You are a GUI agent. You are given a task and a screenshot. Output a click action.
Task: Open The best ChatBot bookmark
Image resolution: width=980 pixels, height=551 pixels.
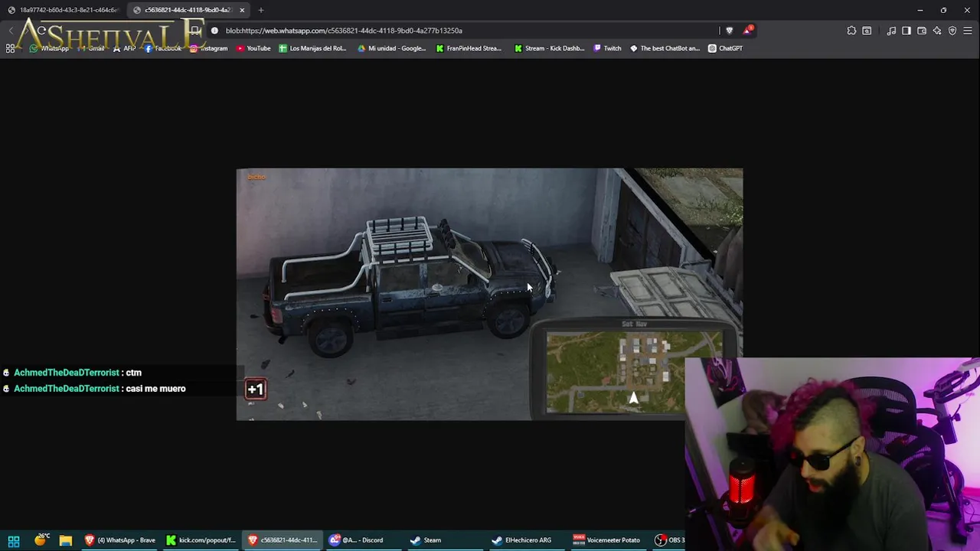point(665,48)
